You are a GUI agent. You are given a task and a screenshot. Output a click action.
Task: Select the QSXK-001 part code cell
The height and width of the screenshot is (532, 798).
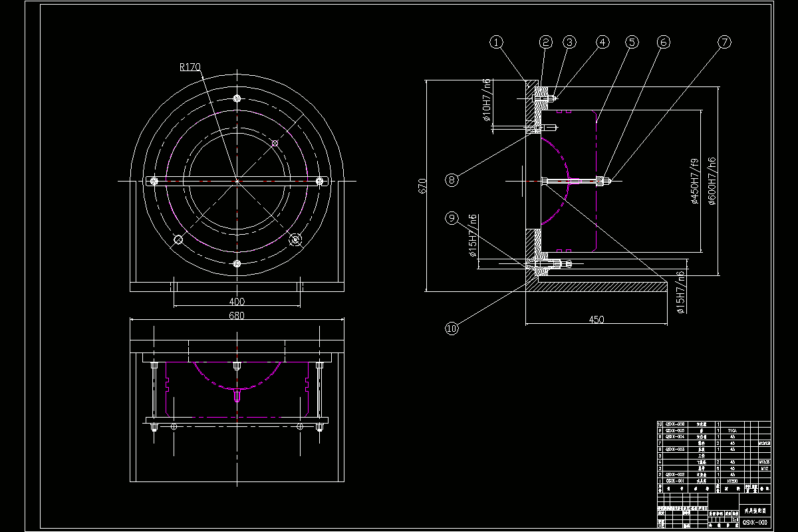(675, 481)
